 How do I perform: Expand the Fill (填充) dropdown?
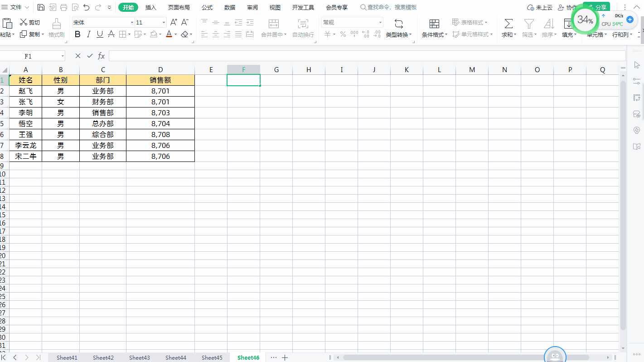pos(575,34)
